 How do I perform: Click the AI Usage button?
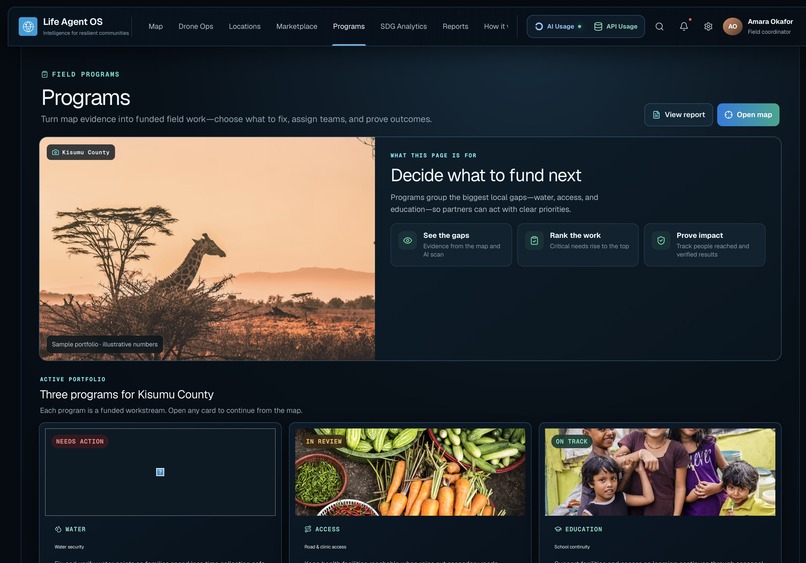(558, 26)
